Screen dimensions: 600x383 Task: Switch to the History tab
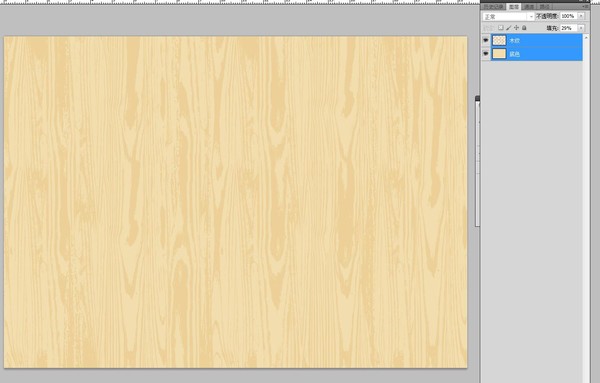click(x=494, y=7)
